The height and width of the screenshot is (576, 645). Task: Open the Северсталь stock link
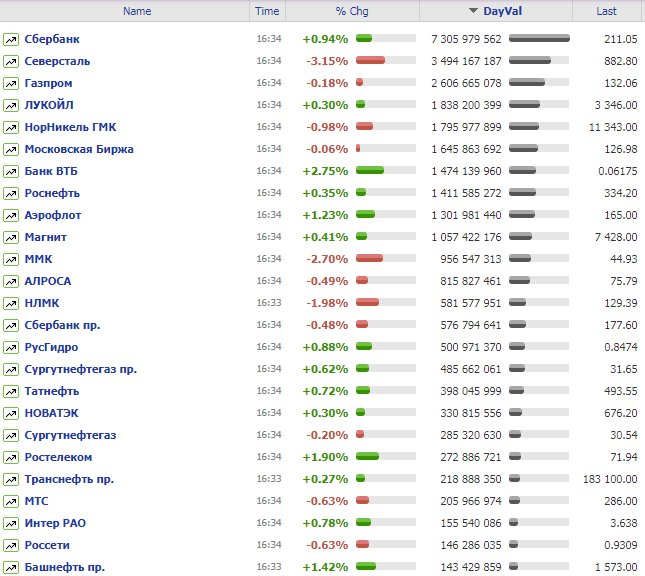pyautogui.click(x=57, y=61)
